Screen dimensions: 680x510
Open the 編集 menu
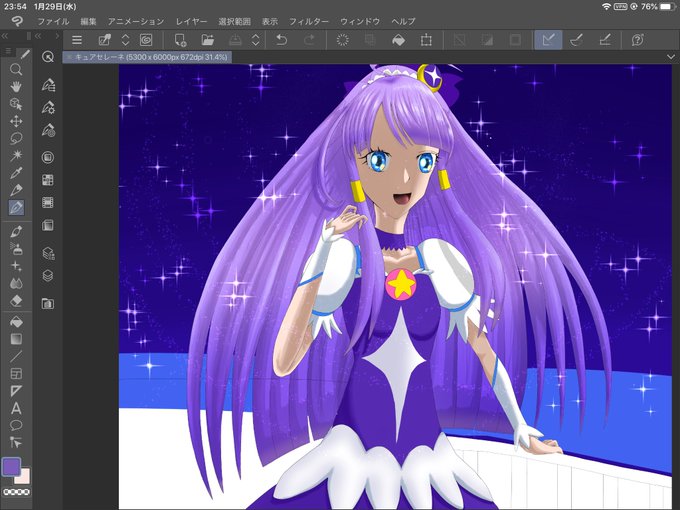[88, 21]
